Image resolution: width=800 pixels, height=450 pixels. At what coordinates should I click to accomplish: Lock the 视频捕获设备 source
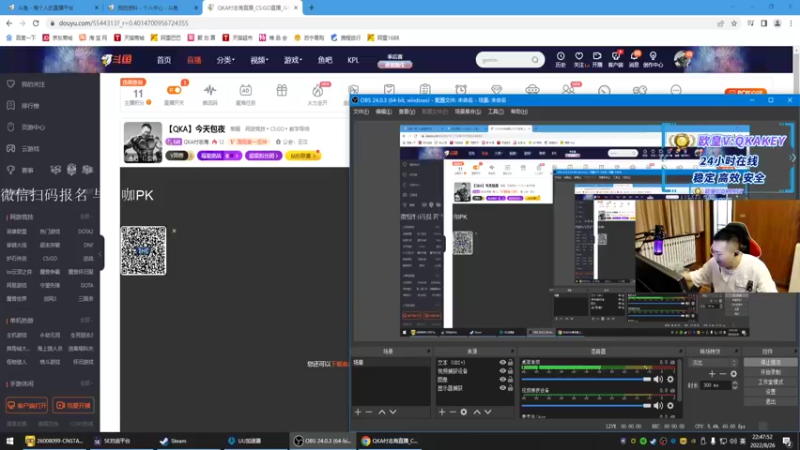click(510, 371)
